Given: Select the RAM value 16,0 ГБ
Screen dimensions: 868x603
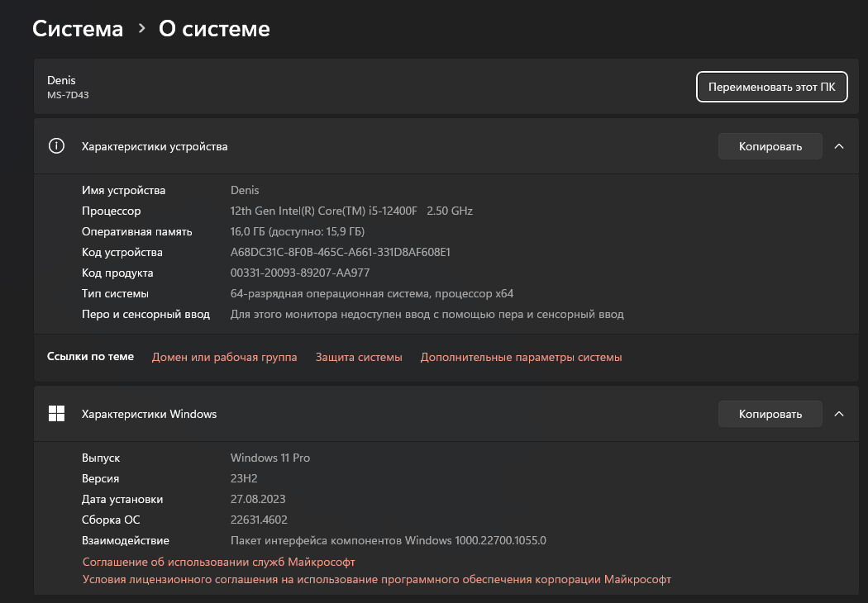Looking at the screenshot, I should (x=298, y=232).
